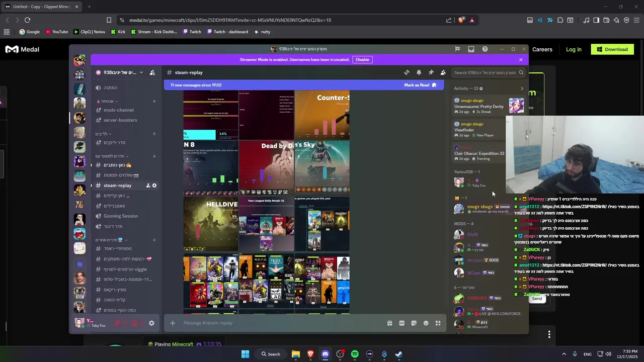Open the Kick bookmark
Screen dimensions: 644x362
[118, 32]
